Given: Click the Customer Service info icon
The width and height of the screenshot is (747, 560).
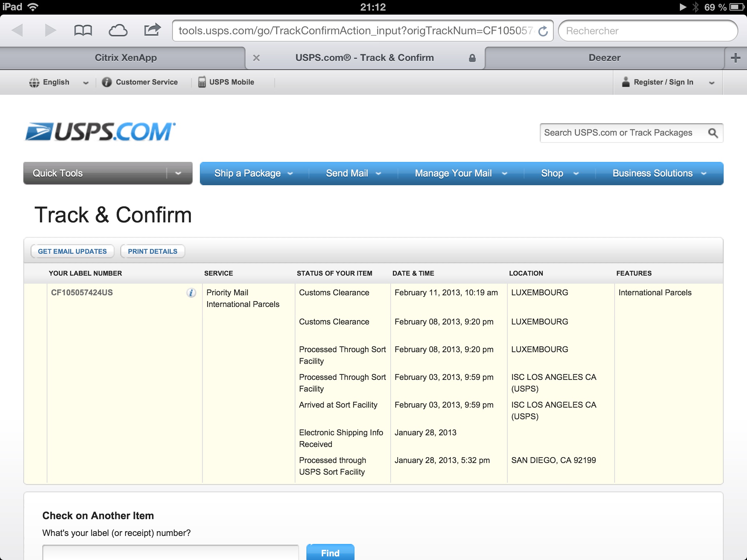Looking at the screenshot, I should click(x=107, y=82).
